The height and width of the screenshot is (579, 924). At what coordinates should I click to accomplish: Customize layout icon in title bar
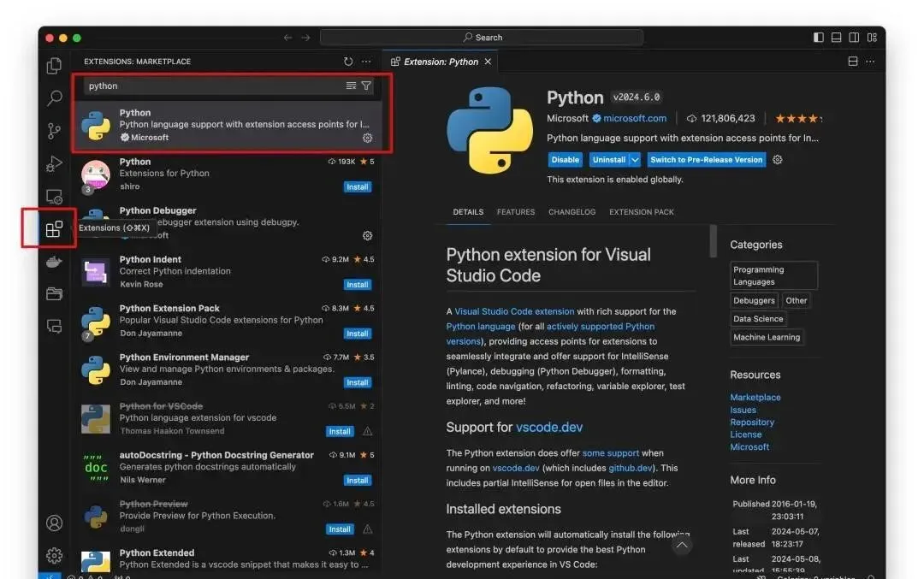click(872, 37)
